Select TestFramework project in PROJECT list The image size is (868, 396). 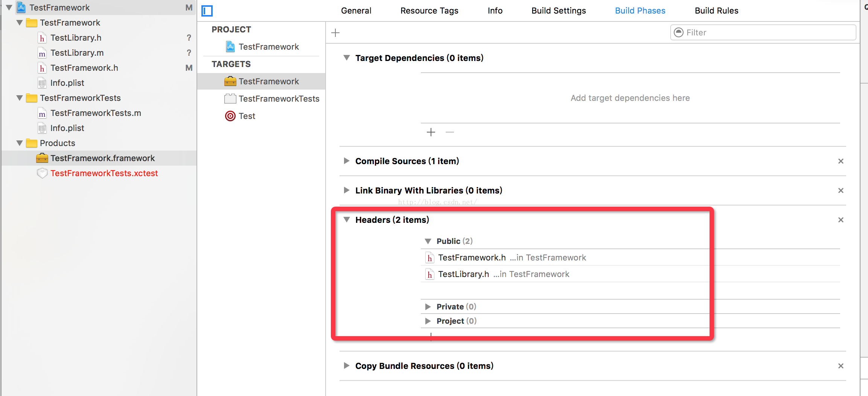coord(261,47)
